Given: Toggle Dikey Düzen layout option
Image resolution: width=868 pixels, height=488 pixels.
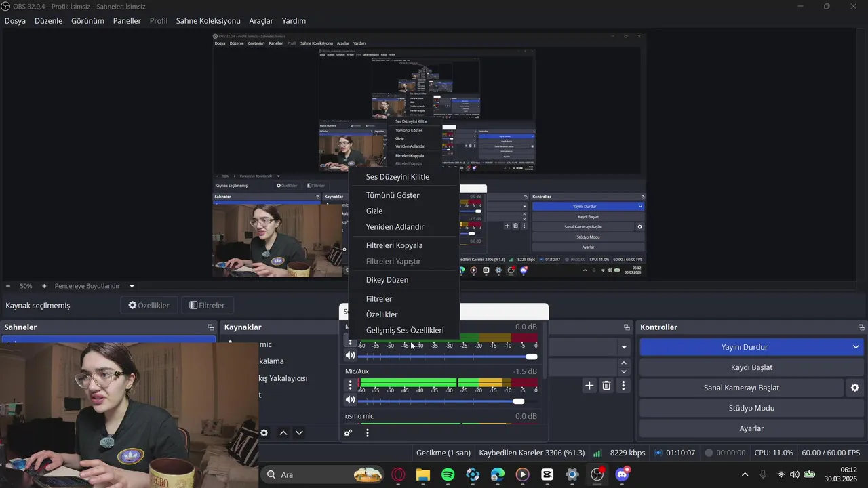Looking at the screenshot, I should pyautogui.click(x=387, y=280).
